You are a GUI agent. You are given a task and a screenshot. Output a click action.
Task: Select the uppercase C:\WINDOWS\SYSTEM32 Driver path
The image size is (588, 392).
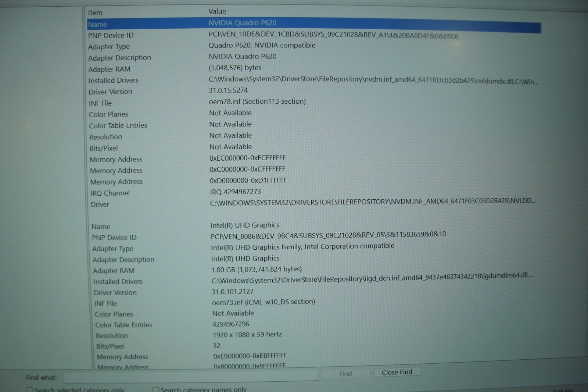(373, 202)
